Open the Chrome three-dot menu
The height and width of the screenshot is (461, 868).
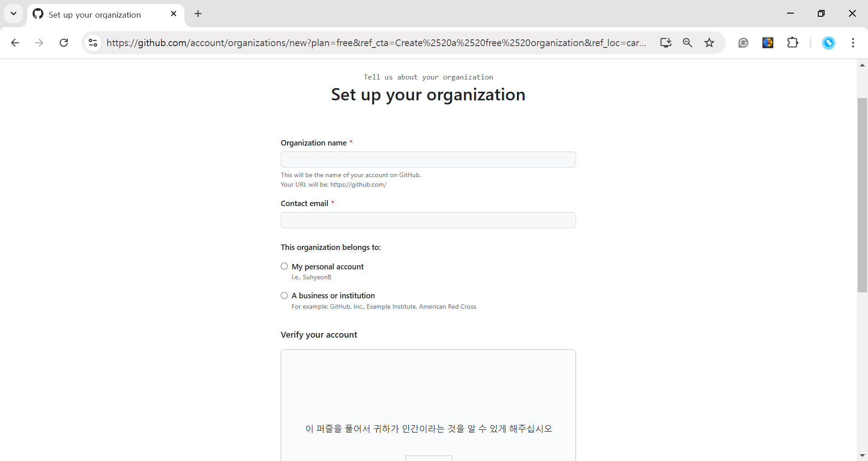853,42
